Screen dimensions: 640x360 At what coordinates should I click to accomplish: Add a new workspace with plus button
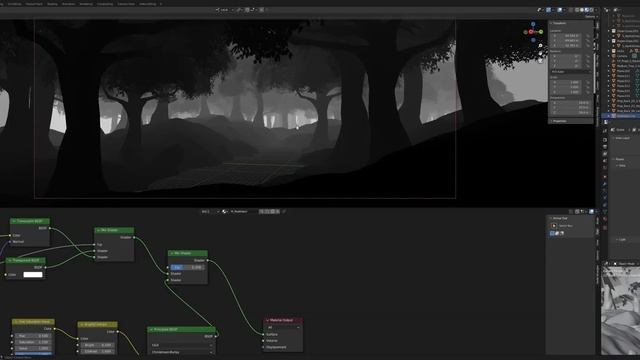pyautogui.click(x=161, y=4)
